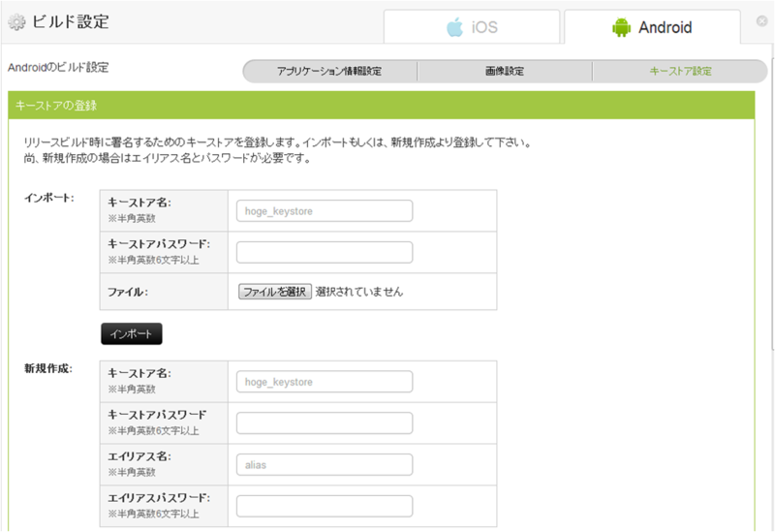Click the black インポート button

pos(132,333)
